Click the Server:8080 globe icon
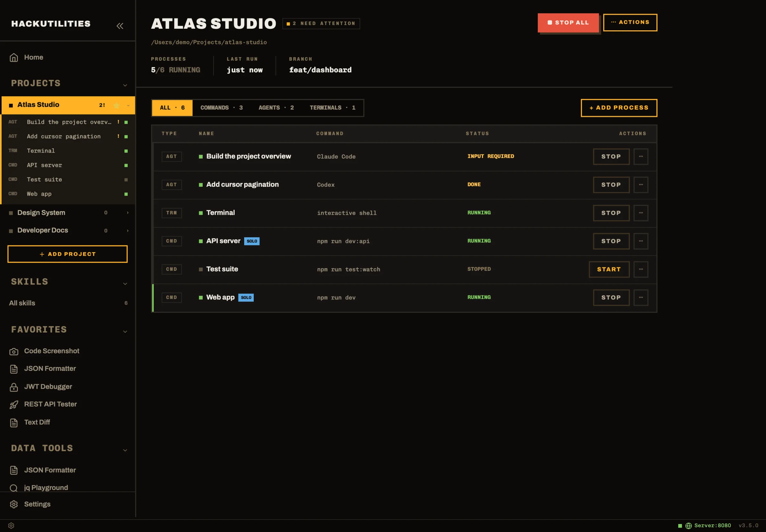 (688, 526)
